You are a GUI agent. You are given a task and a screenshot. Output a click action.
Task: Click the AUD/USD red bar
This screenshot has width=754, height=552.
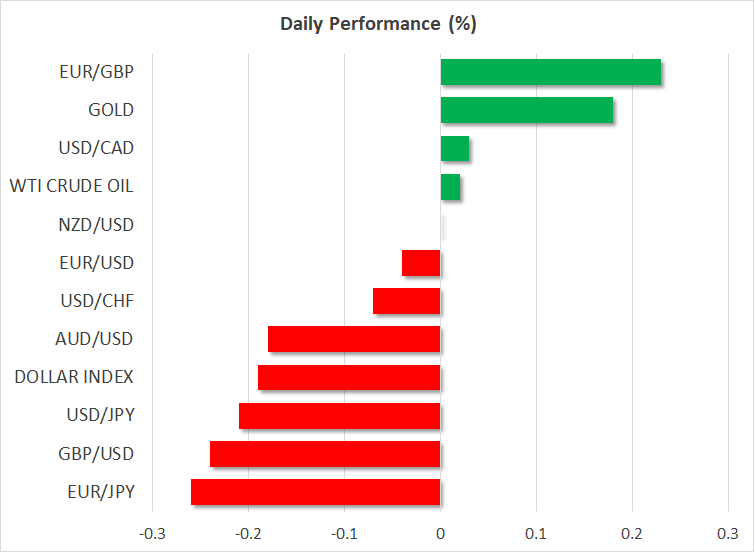pos(354,339)
